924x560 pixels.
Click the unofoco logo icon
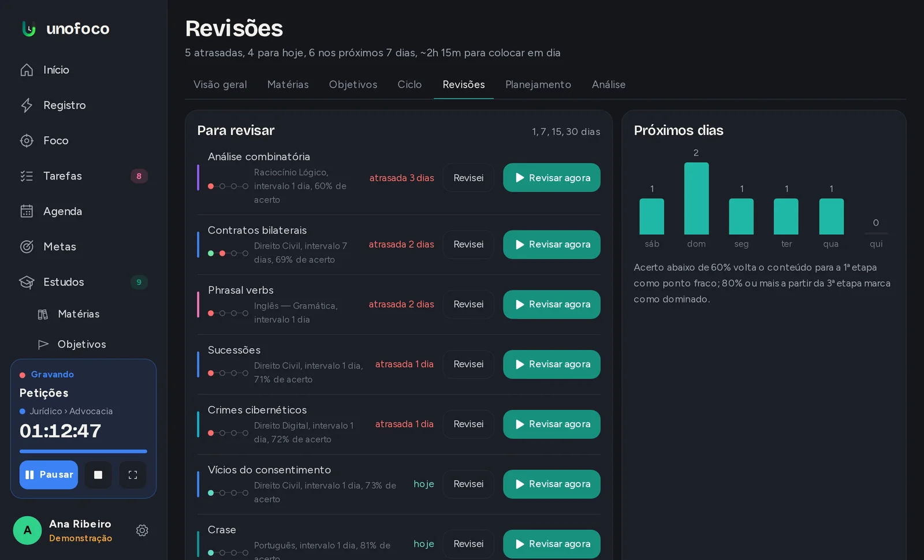pos(28,28)
